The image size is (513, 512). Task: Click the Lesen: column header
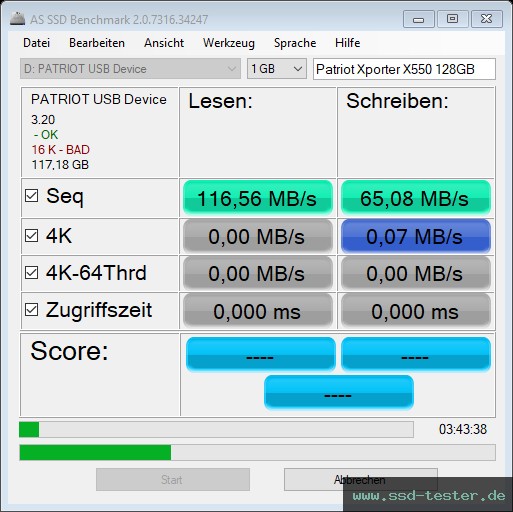coord(220,101)
